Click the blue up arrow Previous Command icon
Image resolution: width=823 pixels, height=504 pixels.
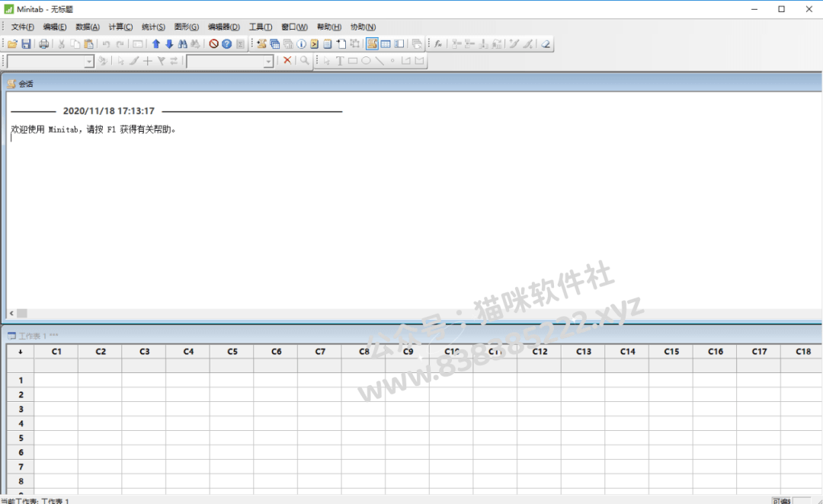tap(156, 44)
